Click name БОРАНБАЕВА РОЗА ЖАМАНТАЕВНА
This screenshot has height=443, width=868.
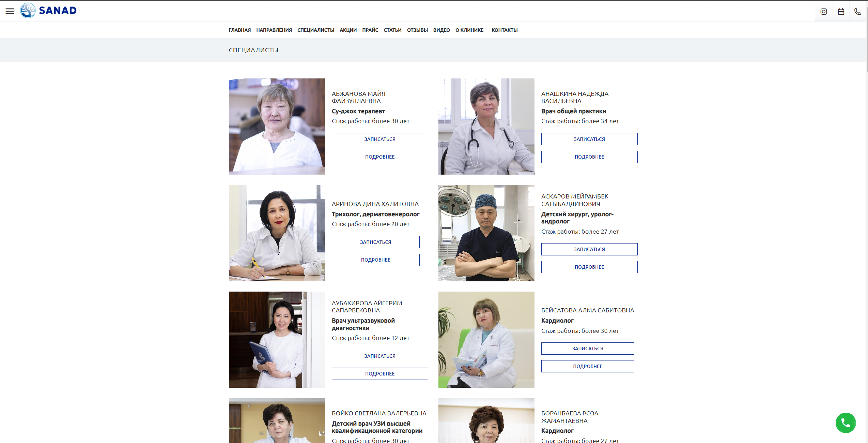(x=570, y=417)
